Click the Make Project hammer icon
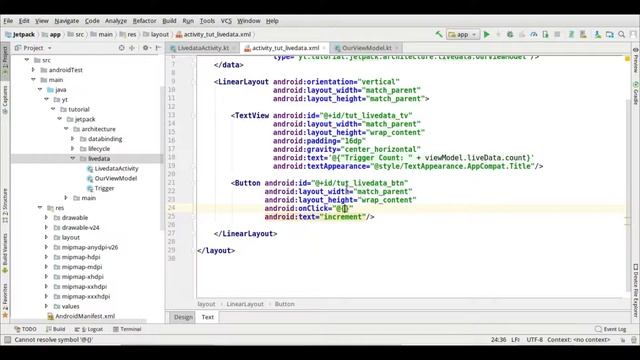Image resolution: width=640 pixels, height=360 pixels. (439, 34)
